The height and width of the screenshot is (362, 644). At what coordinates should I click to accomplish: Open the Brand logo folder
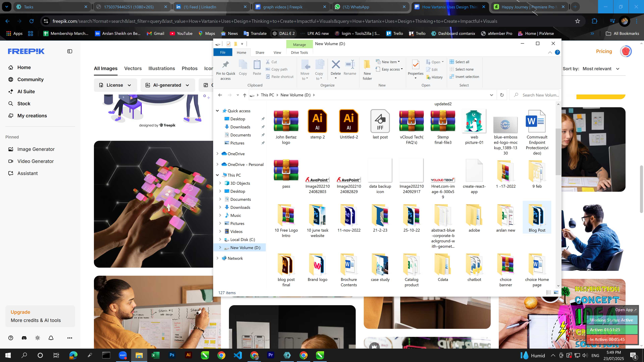click(317, 268)
